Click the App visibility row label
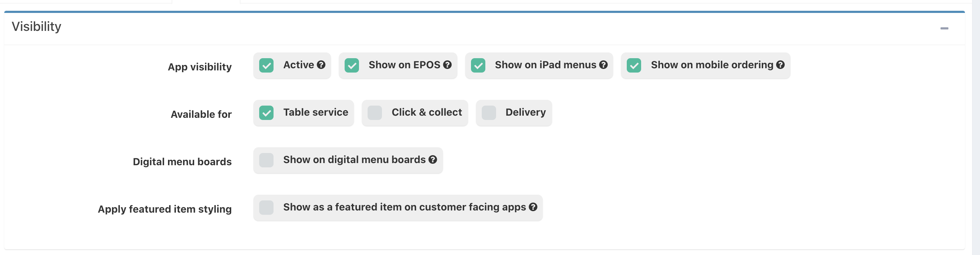This screenshot has height=255, width=980. (200, 67)
